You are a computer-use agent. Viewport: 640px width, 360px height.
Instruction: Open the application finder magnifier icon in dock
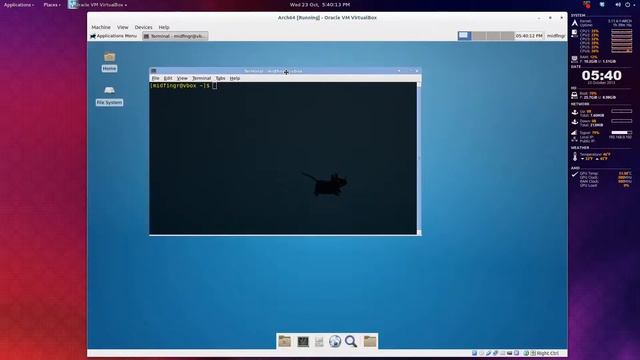tap(351, 341)
